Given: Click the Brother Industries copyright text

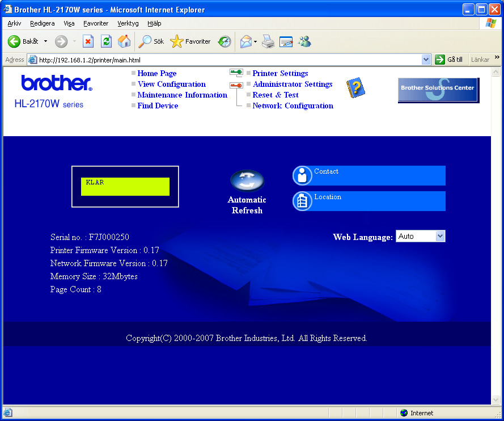Looking at the screenshot, I should [247, 338].
